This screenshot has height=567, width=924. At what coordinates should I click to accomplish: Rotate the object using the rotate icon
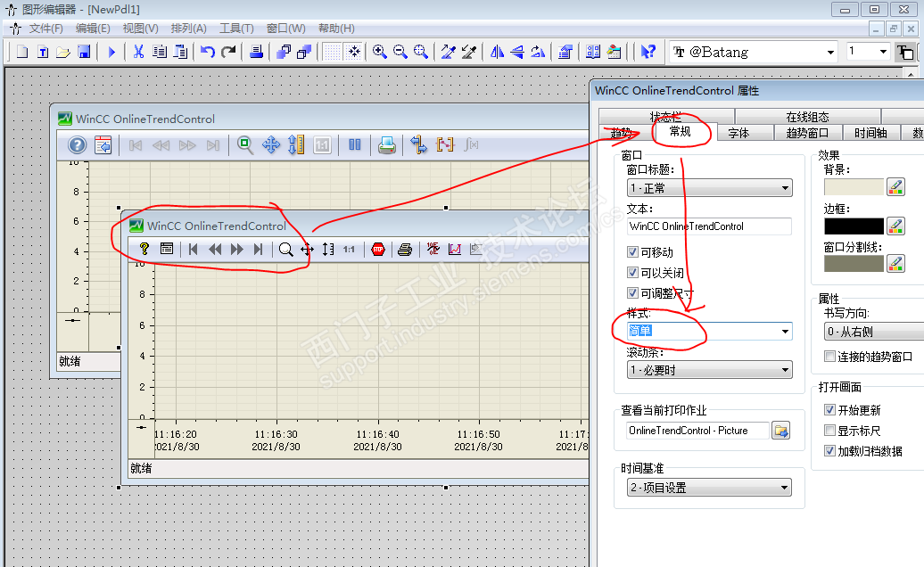[x=538, y=52]
